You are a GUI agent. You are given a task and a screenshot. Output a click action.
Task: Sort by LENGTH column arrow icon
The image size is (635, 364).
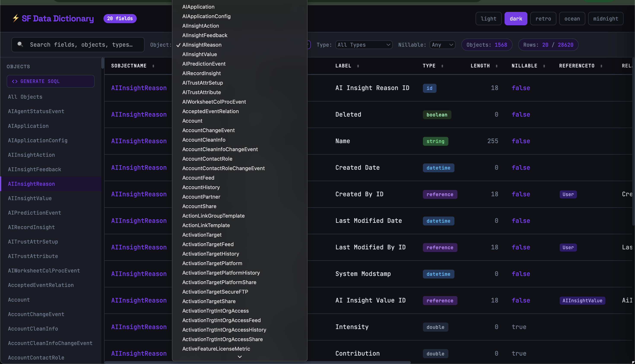pos(497,66)
